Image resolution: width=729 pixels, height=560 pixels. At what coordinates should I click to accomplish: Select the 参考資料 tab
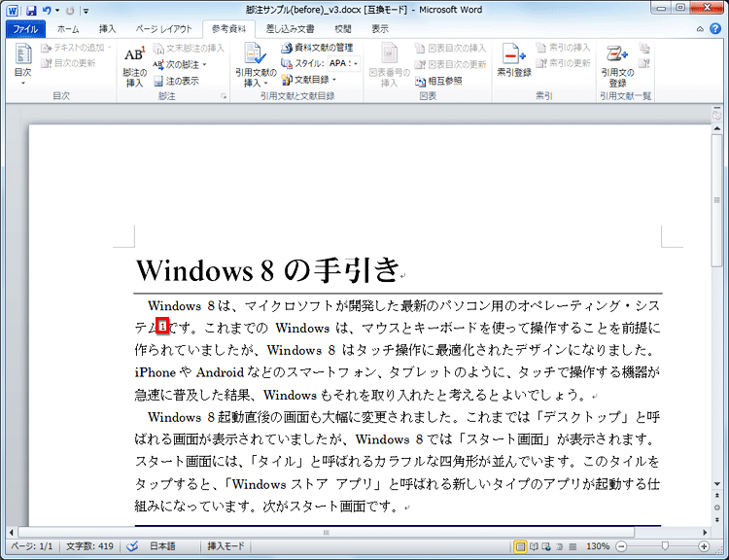(x=228, y=29)
